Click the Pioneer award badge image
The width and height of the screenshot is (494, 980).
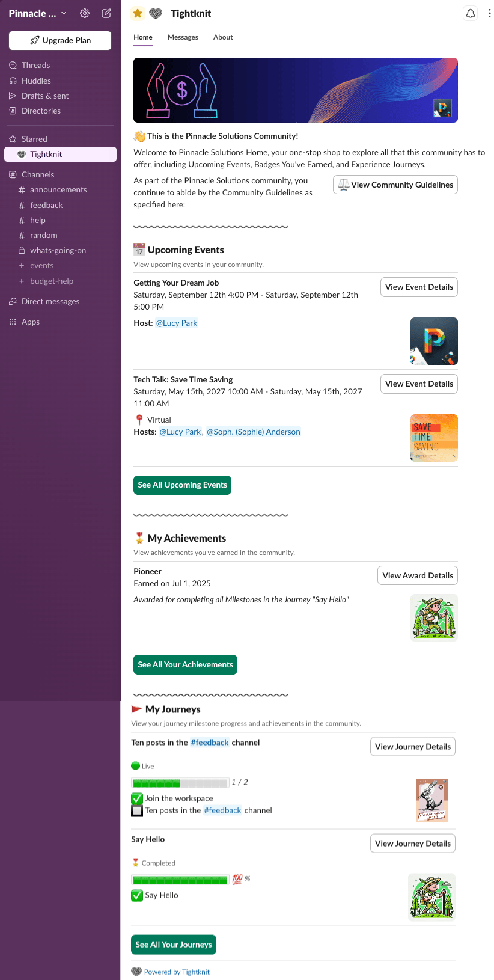[434, 617]
